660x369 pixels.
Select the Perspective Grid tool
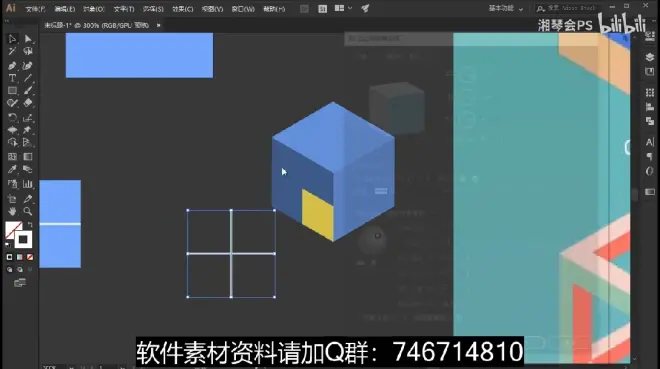click(x=28, y=142)
